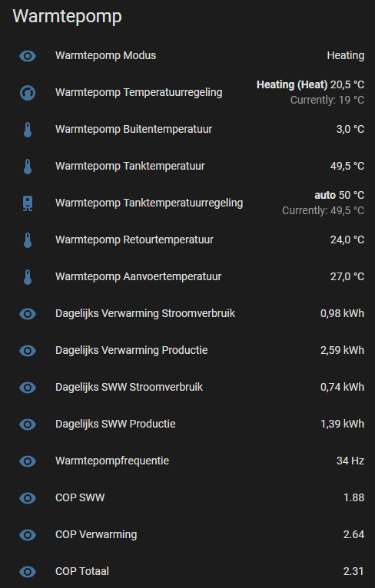Click the 34 Hz frequency reading
The image size is (375, 588).
pyautogui.click(x=350, y=461)
